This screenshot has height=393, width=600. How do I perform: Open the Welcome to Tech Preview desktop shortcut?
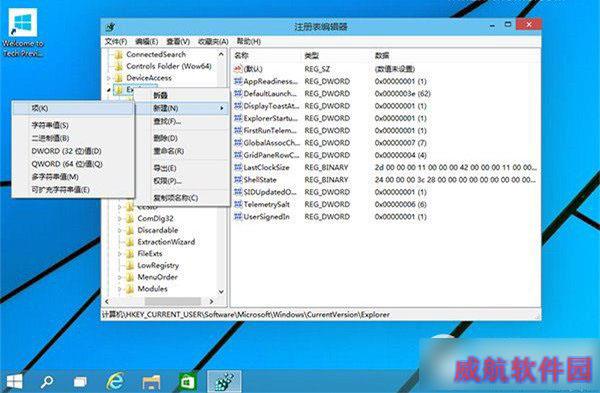click(x=23, y=33)
